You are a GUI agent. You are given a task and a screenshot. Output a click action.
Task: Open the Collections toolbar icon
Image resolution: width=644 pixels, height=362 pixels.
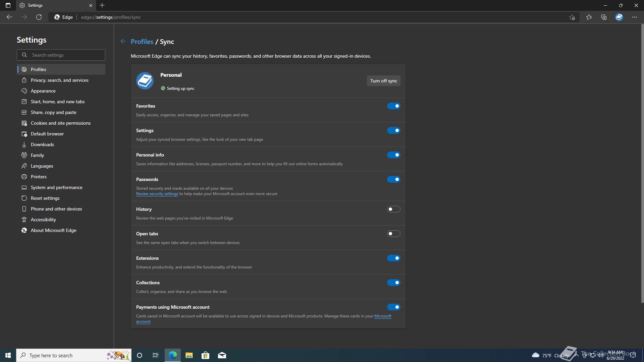(604, 17)
